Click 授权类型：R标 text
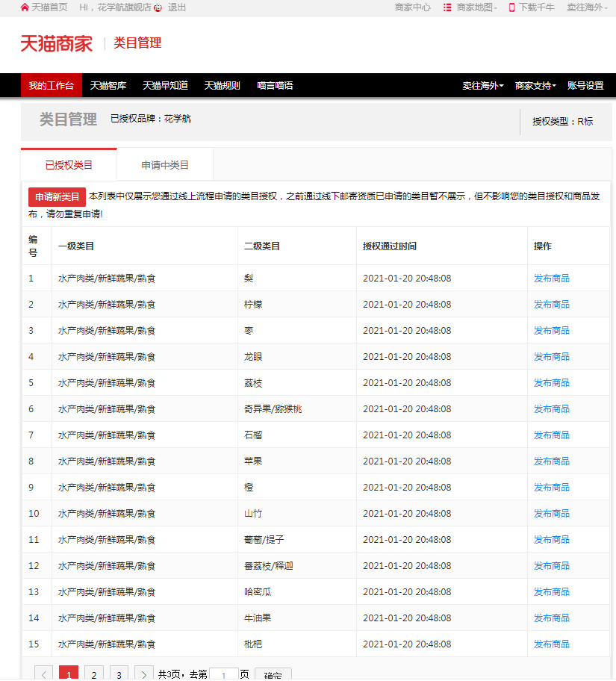 [562, 122]
